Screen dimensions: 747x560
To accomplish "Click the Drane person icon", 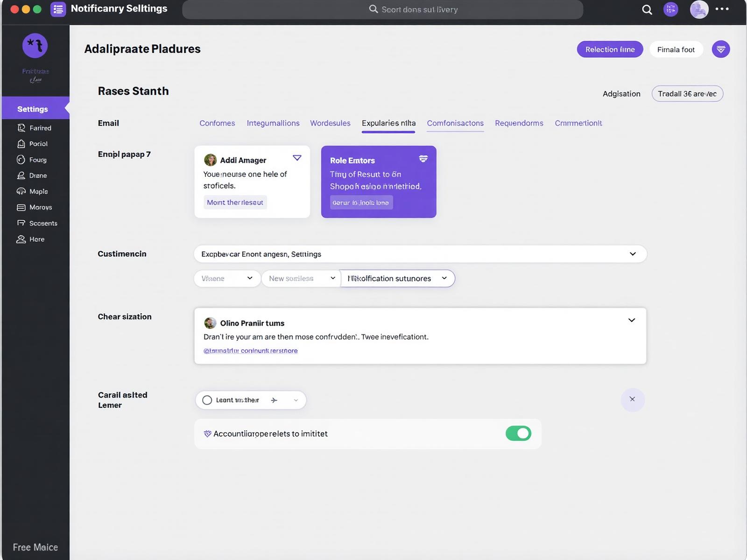I will pyautogui.click(x=21, y=175).
